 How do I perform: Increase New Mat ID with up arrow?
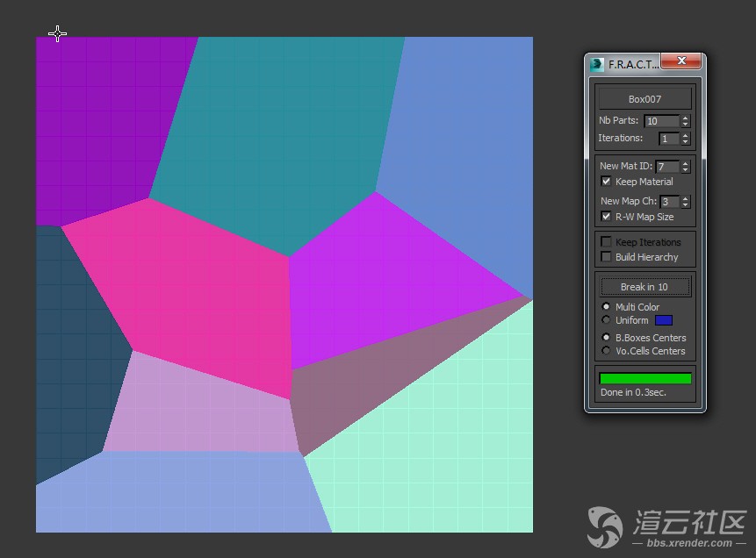click(x=685, y=163)
